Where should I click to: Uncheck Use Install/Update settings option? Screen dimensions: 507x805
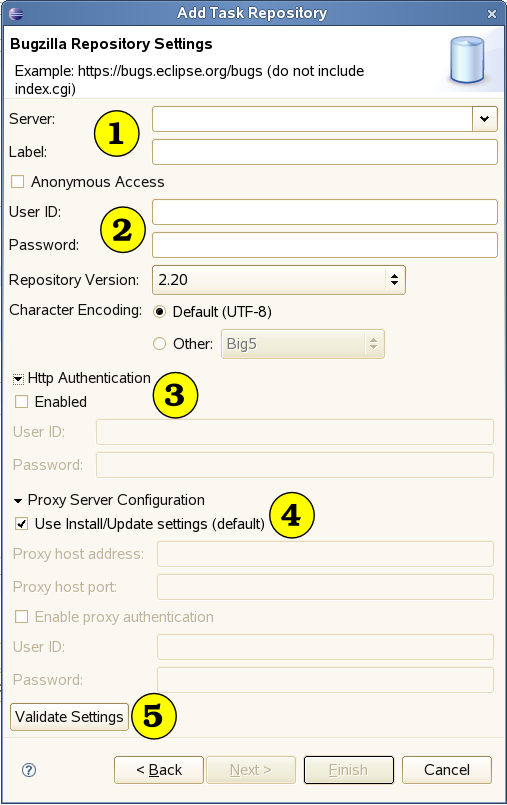[22, 524]
